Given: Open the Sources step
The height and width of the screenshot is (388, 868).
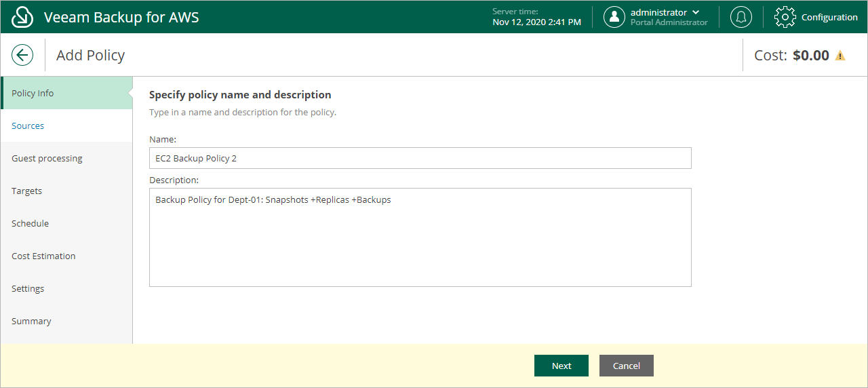Looking at the screenshot, I should tap(66, 125).
